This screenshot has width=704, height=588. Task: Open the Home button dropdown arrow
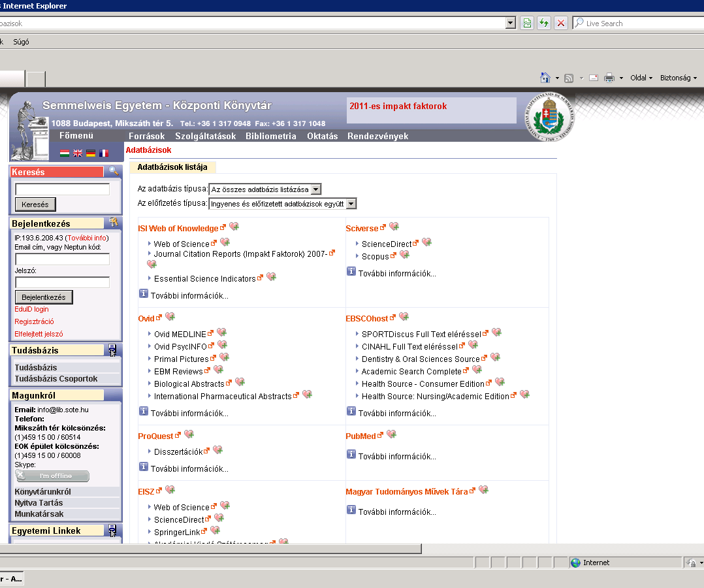[x=557, y=78]
